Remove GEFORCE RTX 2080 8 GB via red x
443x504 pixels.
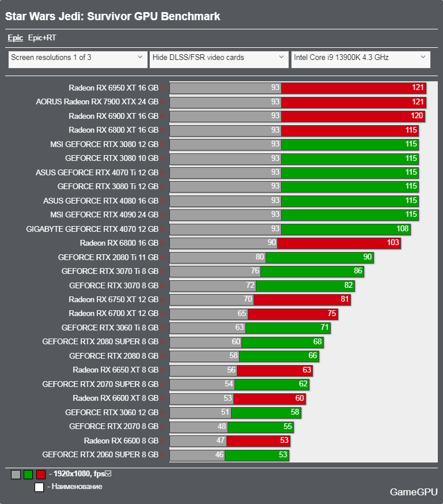click(x=163, y=357)
